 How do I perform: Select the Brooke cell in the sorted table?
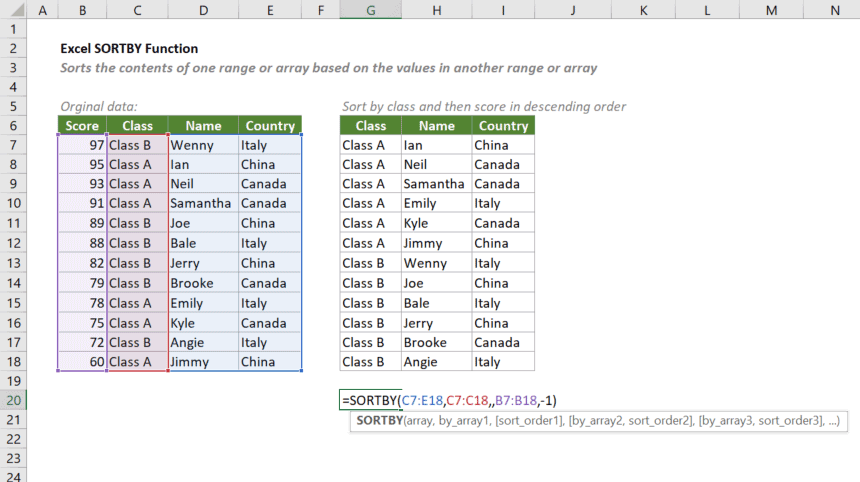(437, 342)
